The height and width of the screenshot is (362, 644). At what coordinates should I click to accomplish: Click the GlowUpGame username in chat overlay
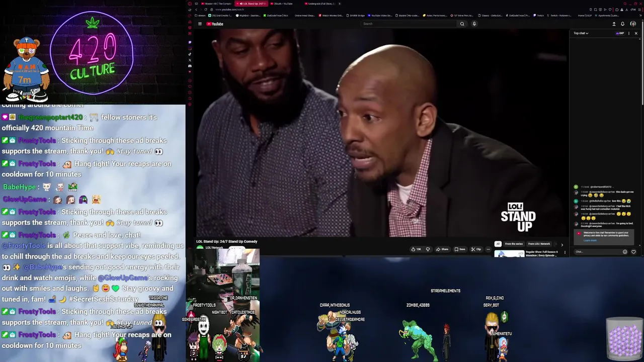pos(25,200)
